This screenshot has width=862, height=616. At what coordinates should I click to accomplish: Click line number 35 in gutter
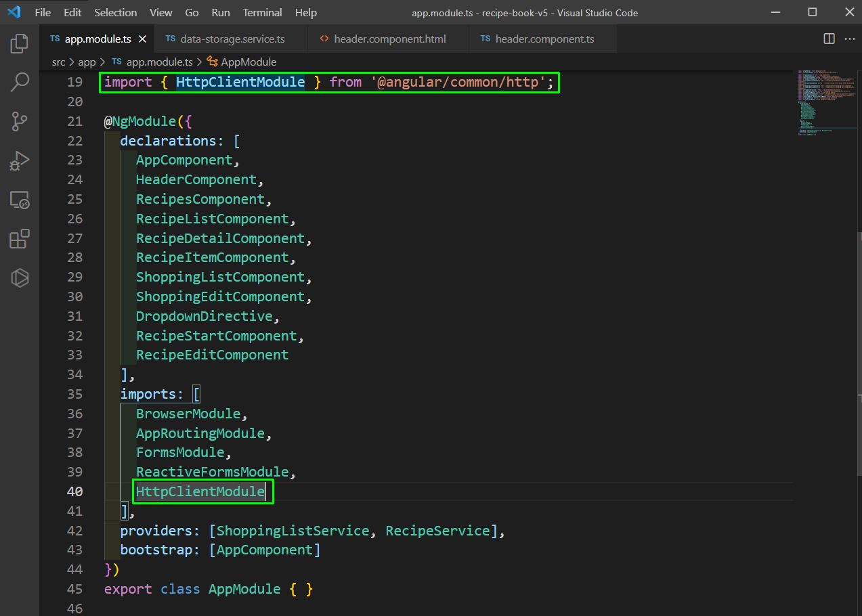tap(74, 394)
